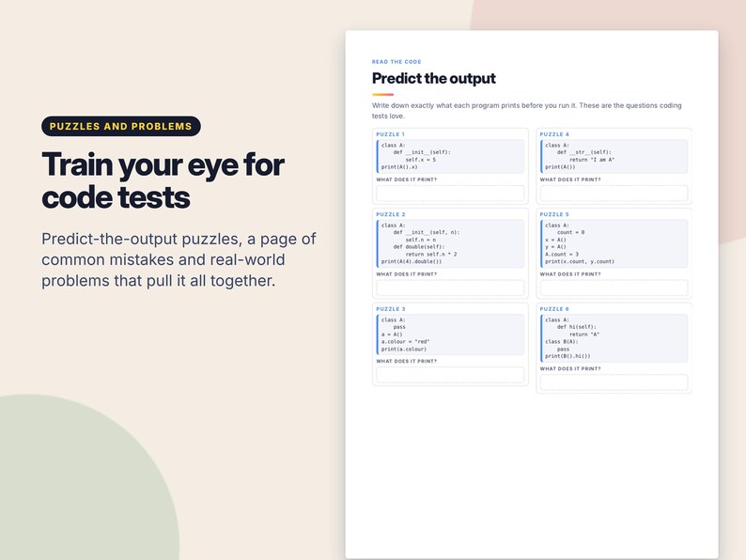Image resolution: width=746 pixels, height=560 pixels.
Task: Click 'A.count = 3' line in Puzzle 5
Action: 562,255
